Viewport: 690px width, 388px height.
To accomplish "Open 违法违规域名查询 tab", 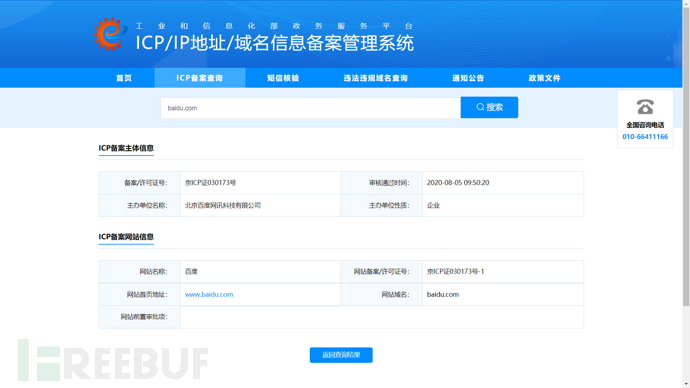I will click(x=375, y=78).
